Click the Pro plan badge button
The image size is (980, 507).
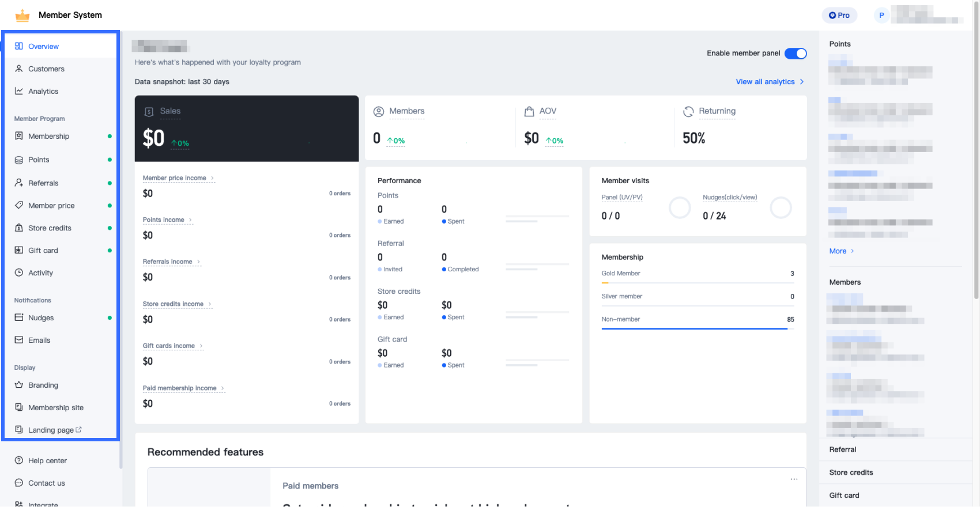tap(839, 16)
